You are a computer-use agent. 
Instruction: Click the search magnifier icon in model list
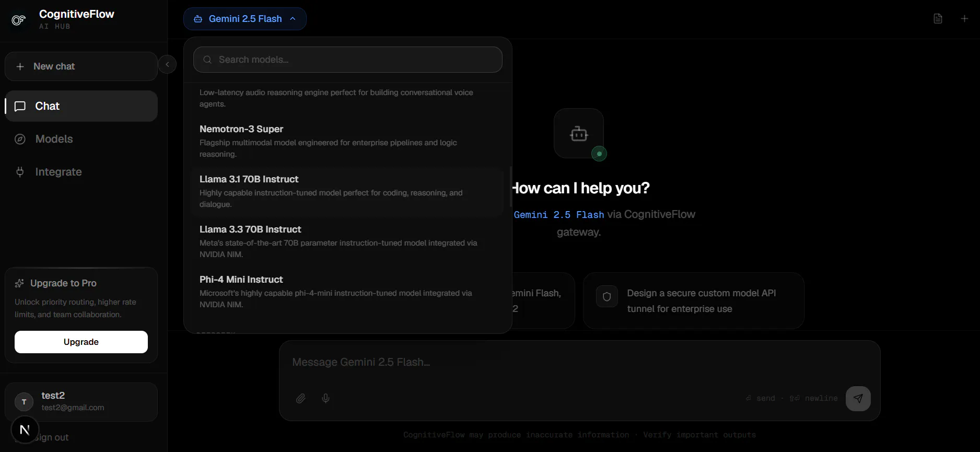[207, 60]
